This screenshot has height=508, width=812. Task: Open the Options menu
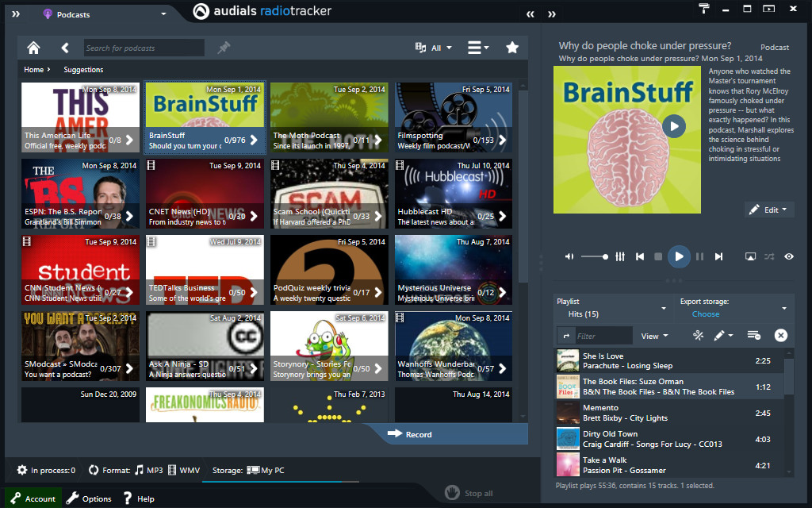89,498
